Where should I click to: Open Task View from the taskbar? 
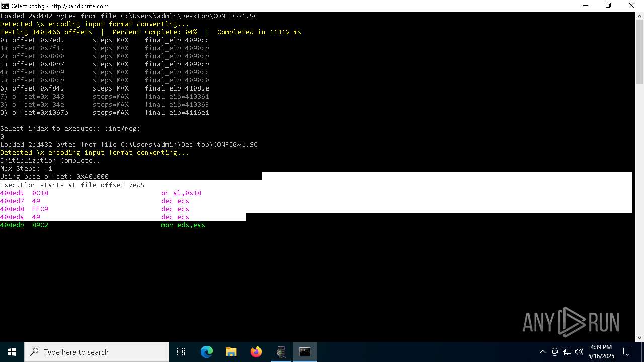(181, 352)
